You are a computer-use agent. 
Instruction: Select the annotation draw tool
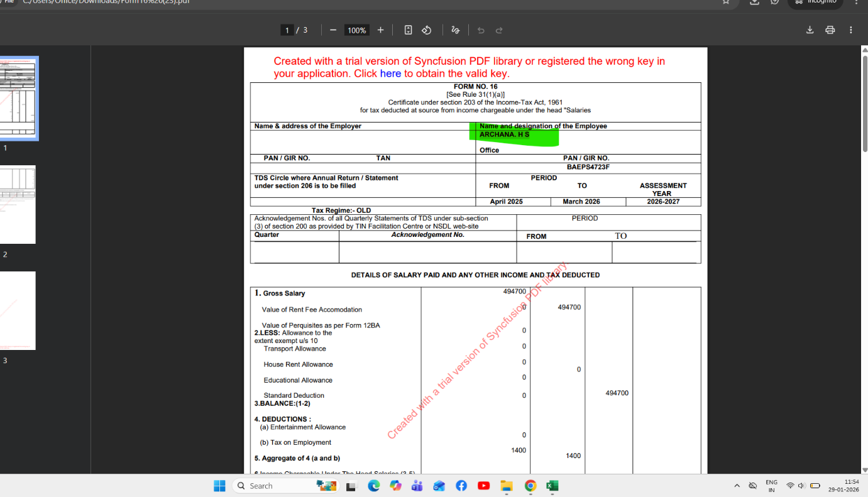(x=454, y=30)
